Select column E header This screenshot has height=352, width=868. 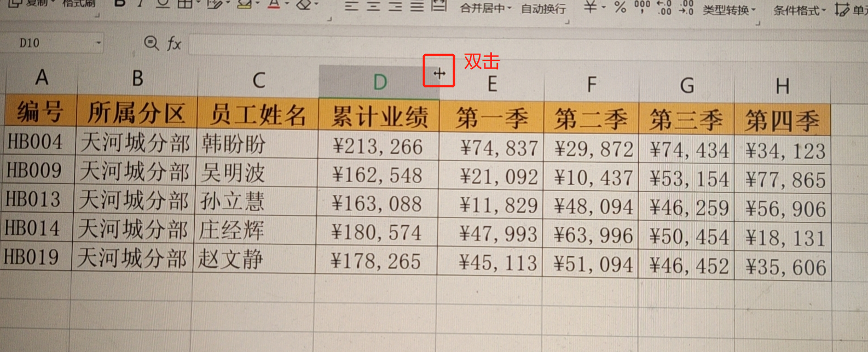[492, 84]
